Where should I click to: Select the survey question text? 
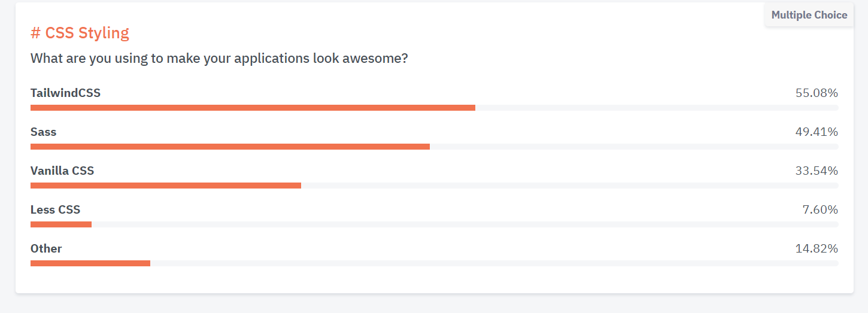[x=219, y=59]
